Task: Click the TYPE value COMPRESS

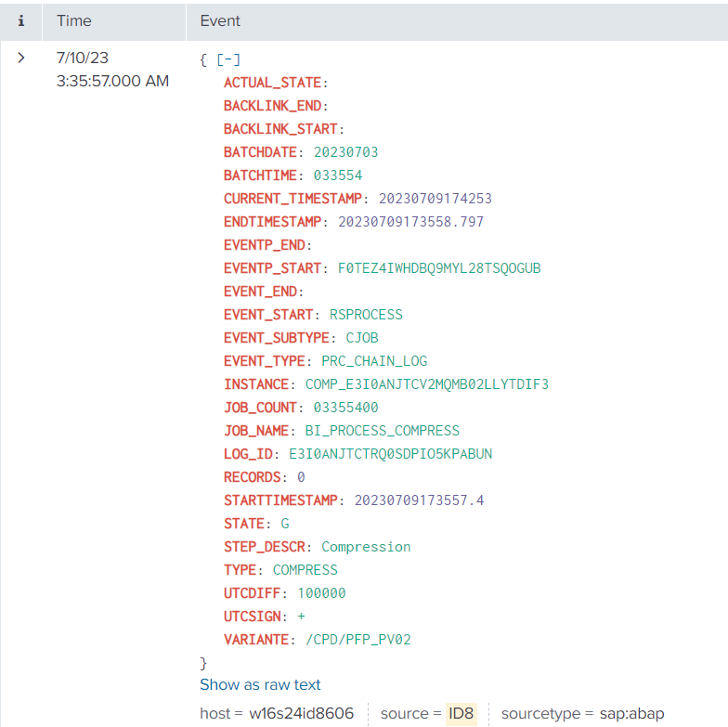Action: (x=305, y=570)
